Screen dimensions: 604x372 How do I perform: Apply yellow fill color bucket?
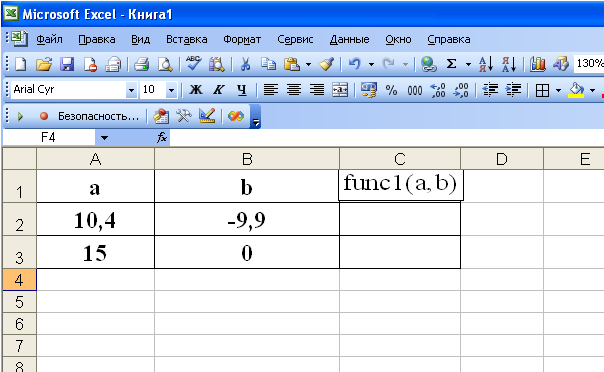pos(576,90)
